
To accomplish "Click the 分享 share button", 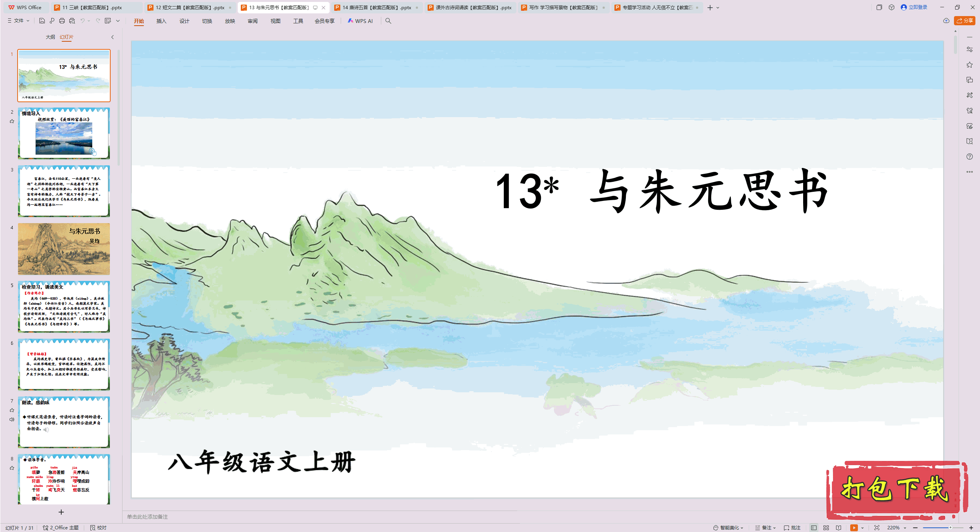I will (x=965, y=21).
